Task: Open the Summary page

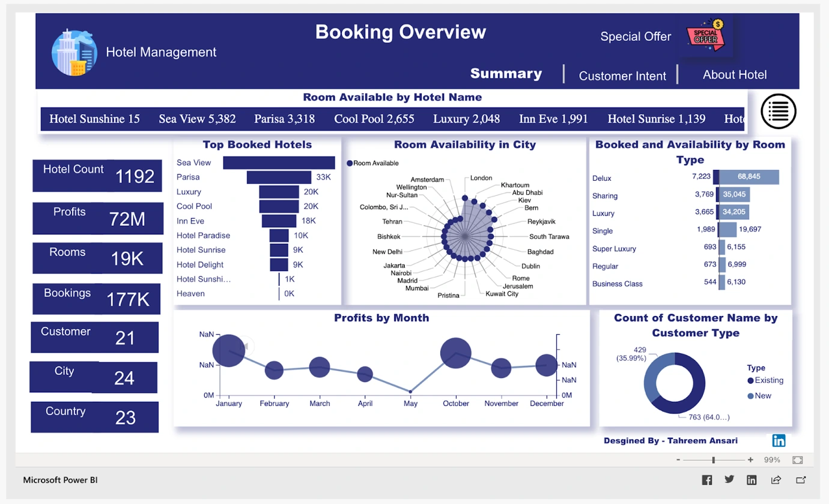Action: click(506, 73)
